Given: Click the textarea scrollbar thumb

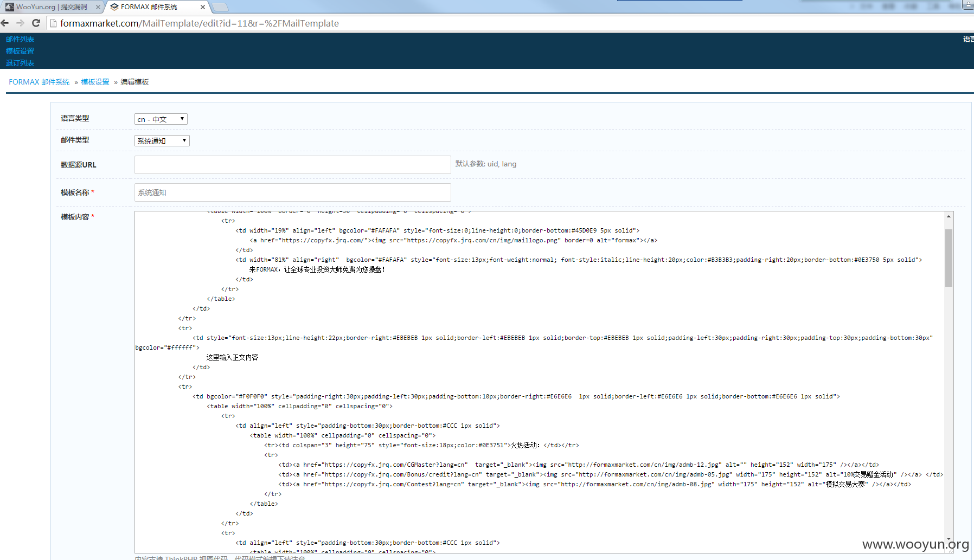Looking at the screenshot, I should tap(949, 258).
